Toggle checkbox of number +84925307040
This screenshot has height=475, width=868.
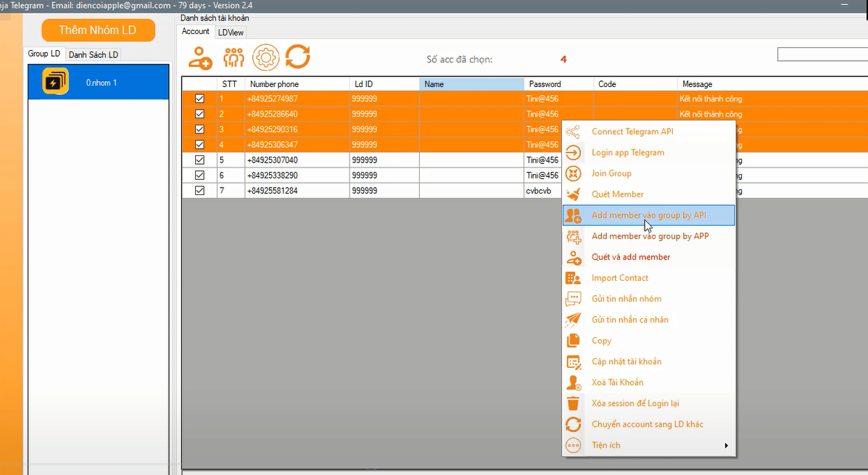(x=200, y=160)
